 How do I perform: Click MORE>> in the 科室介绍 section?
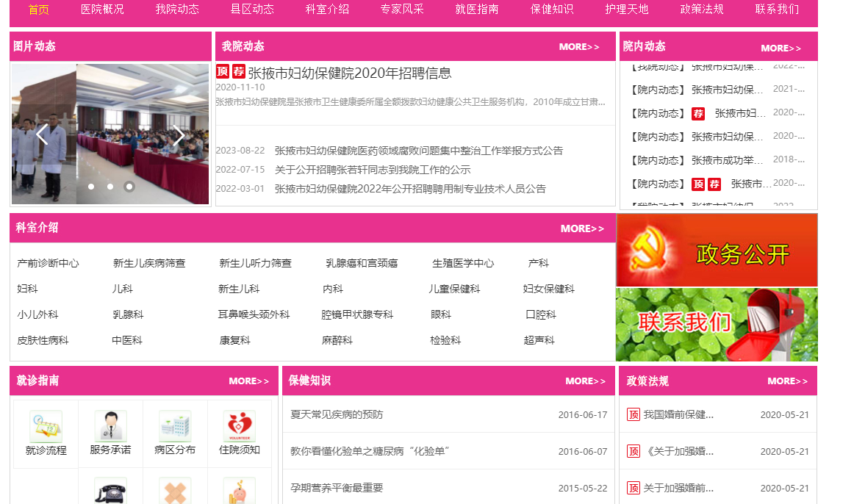coord(582,228)
